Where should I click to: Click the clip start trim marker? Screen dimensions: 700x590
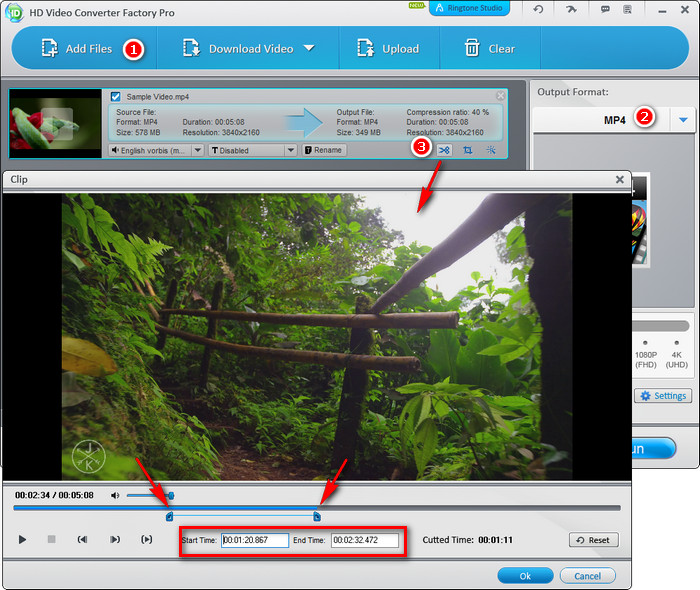tap(169, 517)
